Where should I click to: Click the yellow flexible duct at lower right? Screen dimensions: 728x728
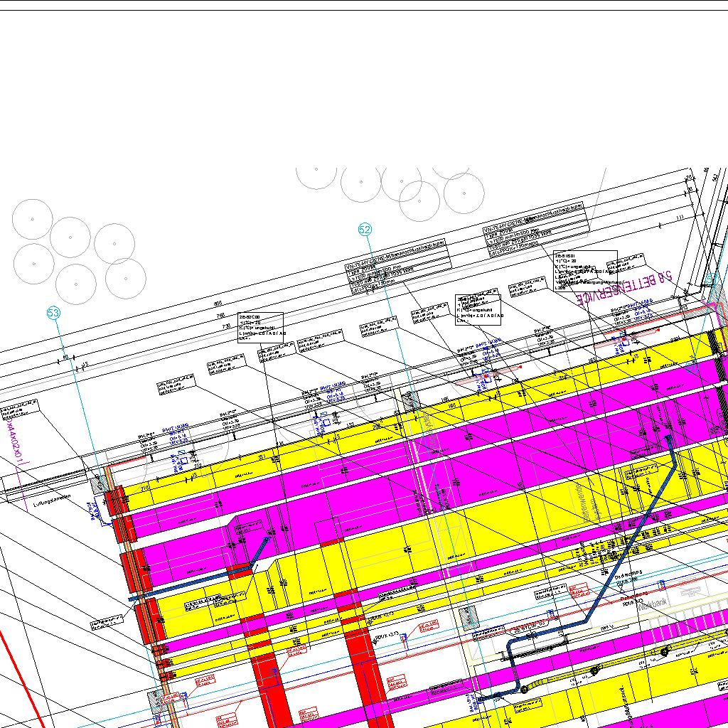(x=626, y=660)
